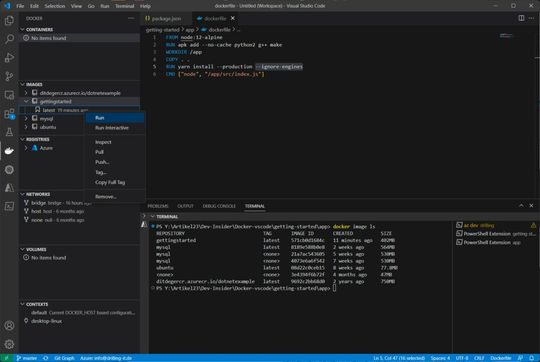Open Manage gear icon
Screen dimensions: 540x362
[x=9, y=344]
